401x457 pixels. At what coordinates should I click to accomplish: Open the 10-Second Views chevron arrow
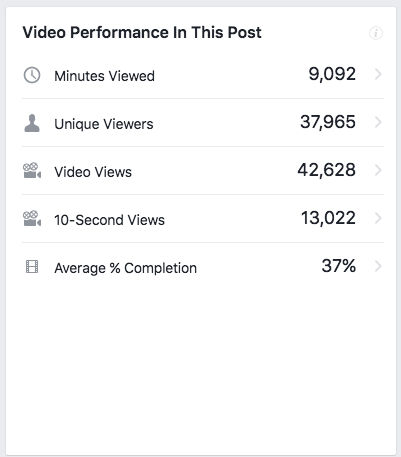tap(378, 218)
